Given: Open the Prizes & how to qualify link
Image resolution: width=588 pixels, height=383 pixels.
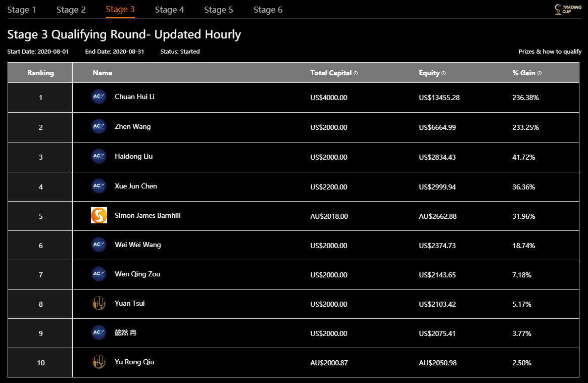Looking at the screenshot, I should pos(549,51).
